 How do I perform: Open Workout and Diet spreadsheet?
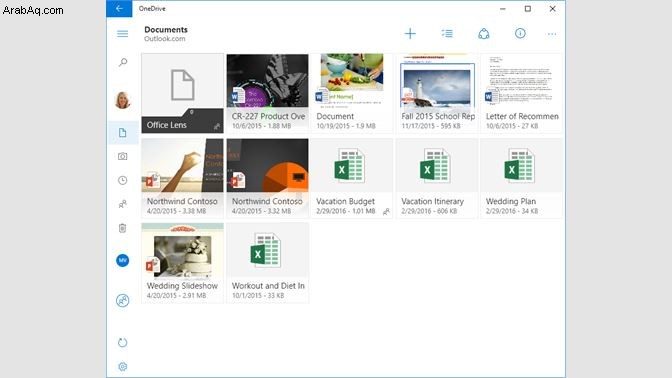click(x=267, y=263)
